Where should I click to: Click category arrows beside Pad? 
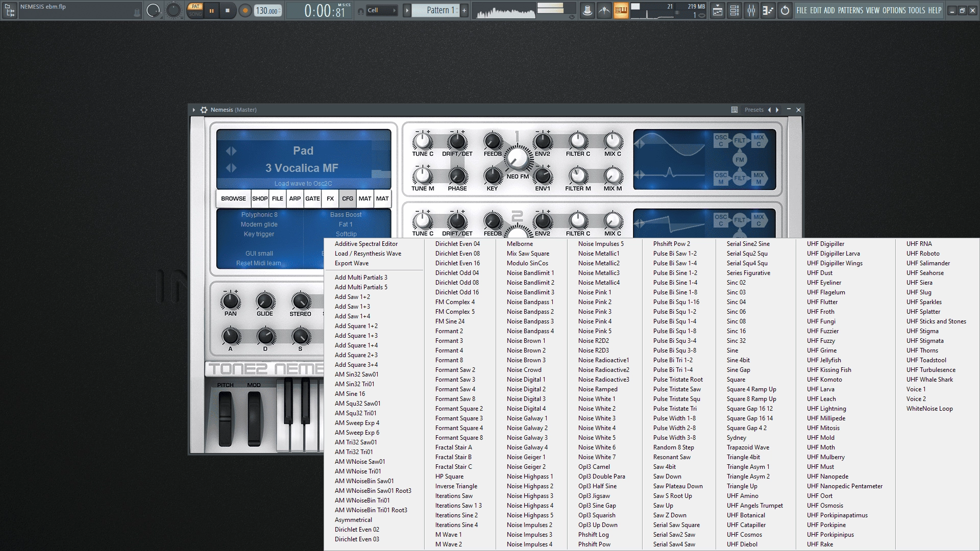(231, 151)
